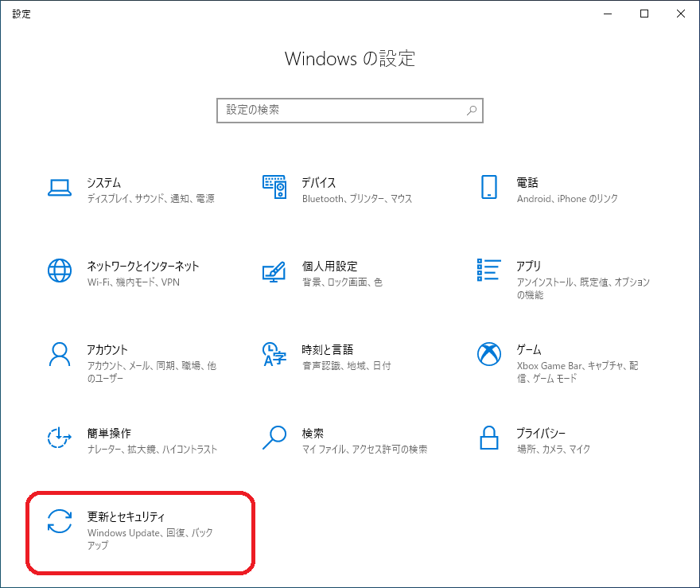
Task: Open 更新とセキュリティ title
Action: pyautogui.click(x=126, y=516)
